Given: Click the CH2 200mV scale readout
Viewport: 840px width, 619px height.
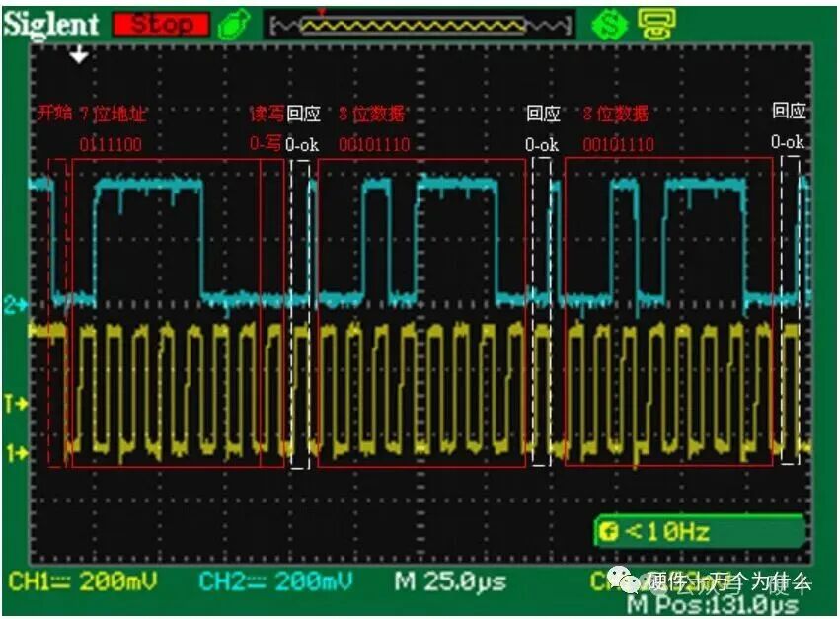Looking at the screenshot, I should [x=275, y=581].
